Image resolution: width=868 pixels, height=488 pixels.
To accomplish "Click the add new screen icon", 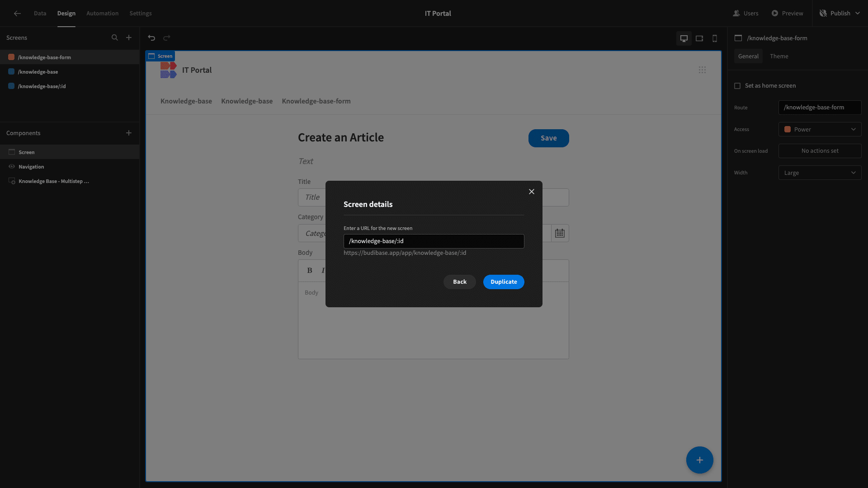I will click(x=129, y=38).
